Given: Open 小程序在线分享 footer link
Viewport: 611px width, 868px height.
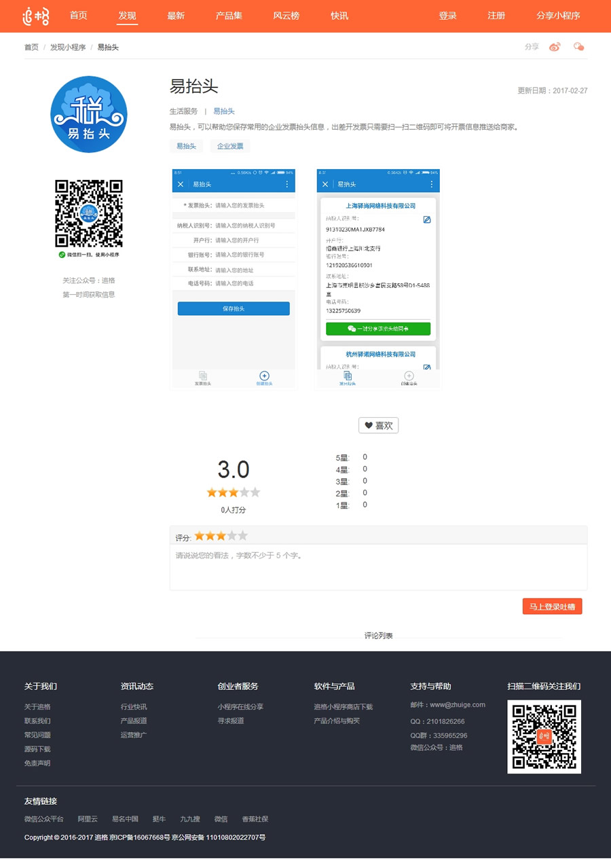Looking at the screenshot, I should (240, 707).
